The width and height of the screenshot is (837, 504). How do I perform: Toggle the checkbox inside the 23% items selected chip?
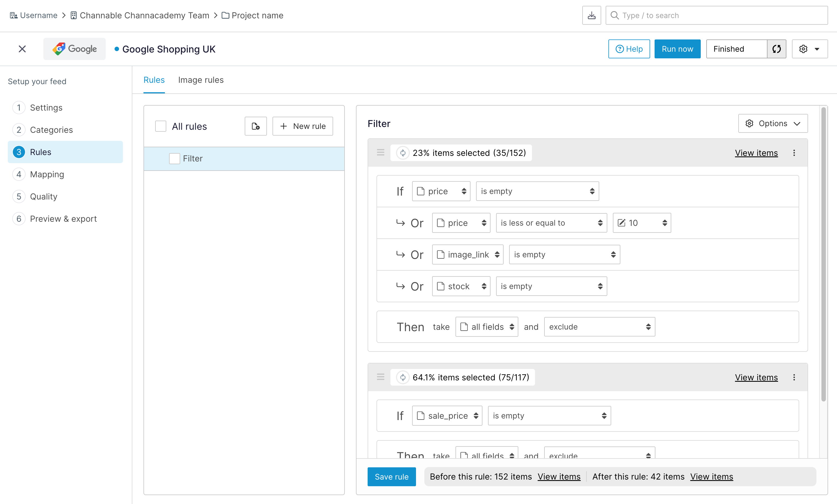coord(403,153)
